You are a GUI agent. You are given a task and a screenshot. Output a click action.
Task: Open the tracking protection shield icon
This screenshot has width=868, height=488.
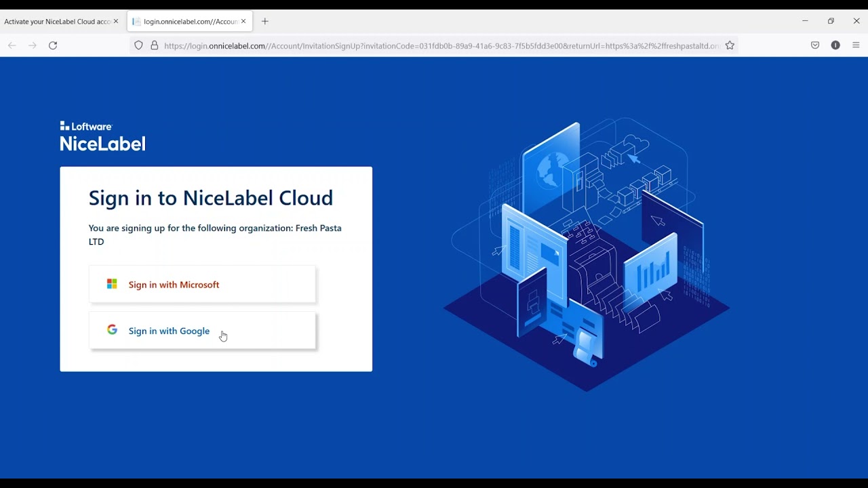tap(138, 45)
